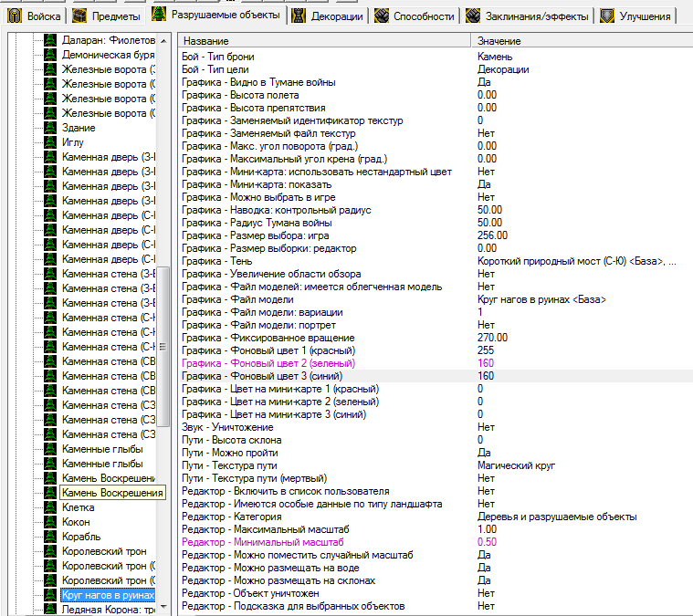
Task: Select Графика - Фоновый цвет 3 (синий) row
Action: (436, 376)
